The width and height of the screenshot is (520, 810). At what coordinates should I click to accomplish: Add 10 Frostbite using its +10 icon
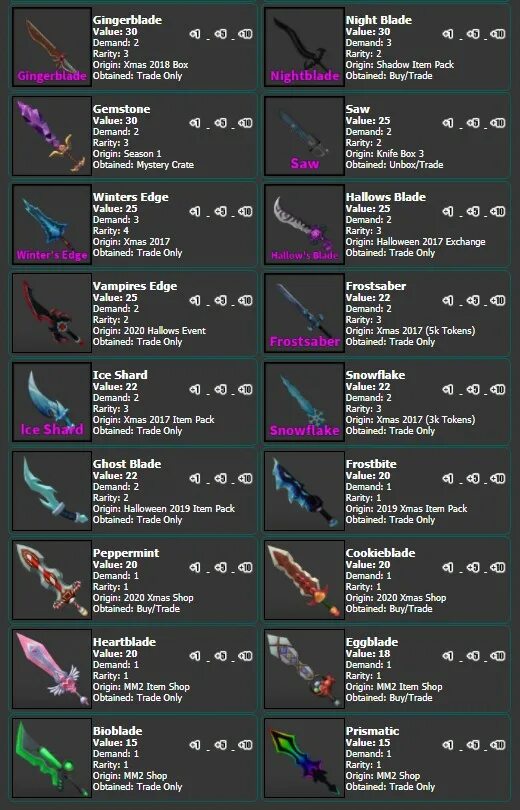[x=498, y=478]
